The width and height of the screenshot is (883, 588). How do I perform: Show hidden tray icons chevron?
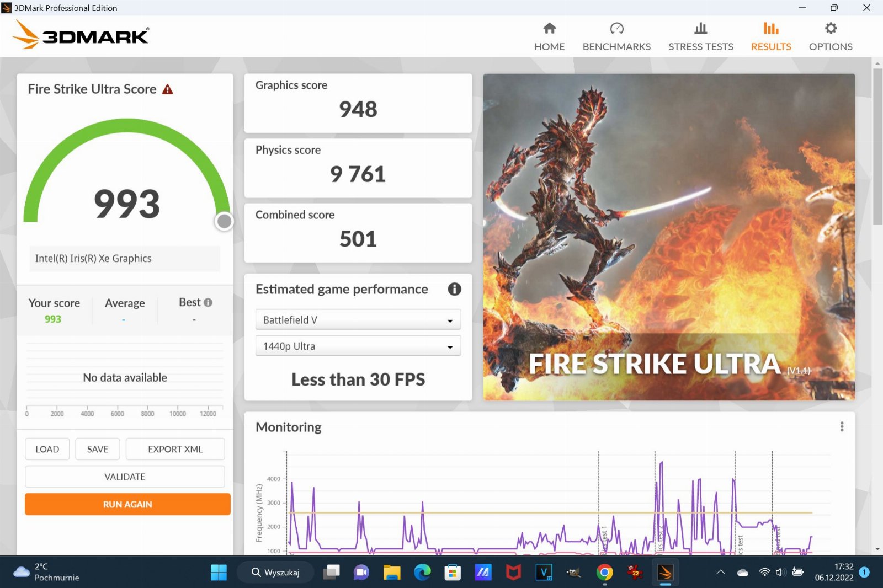pos(720,572)
